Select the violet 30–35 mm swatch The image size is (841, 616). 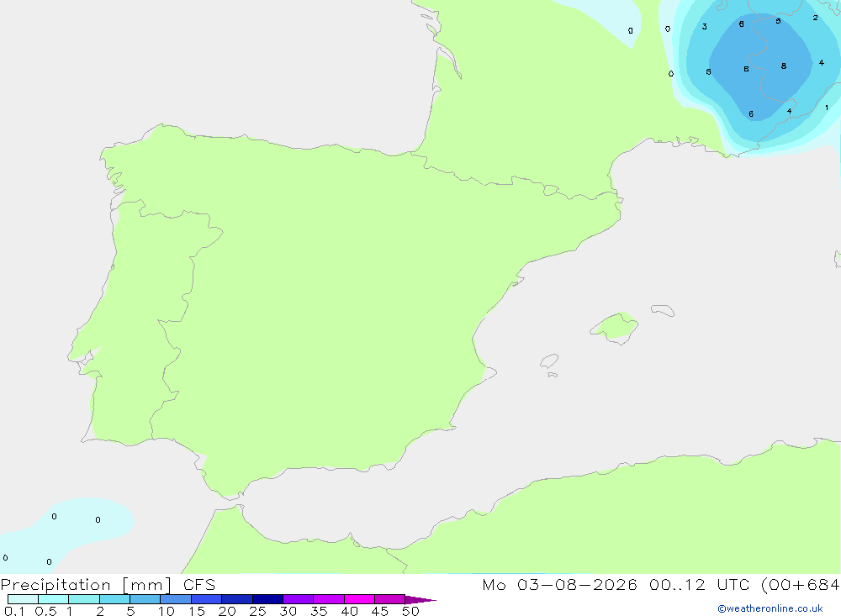(298, 599)
